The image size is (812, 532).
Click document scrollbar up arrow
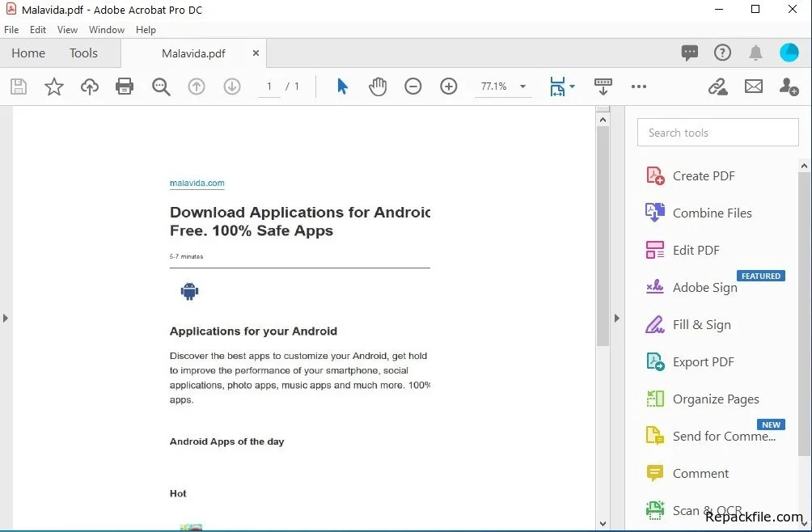click(x=603, y=120)
